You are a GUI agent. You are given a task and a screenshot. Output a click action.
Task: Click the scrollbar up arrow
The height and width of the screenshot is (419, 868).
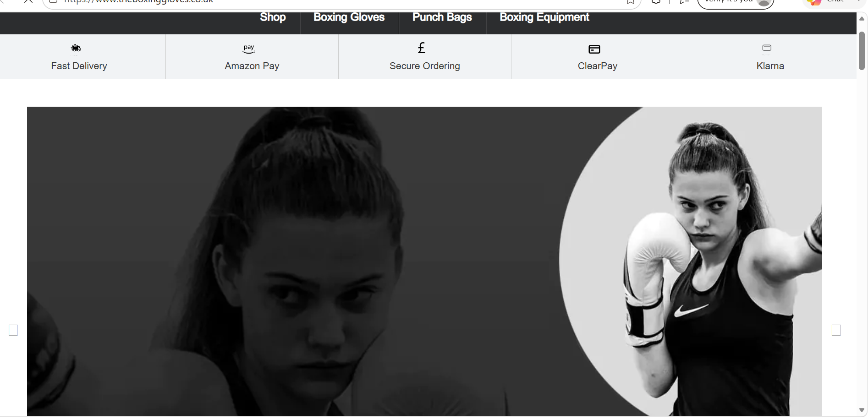(x=862, y=18)
